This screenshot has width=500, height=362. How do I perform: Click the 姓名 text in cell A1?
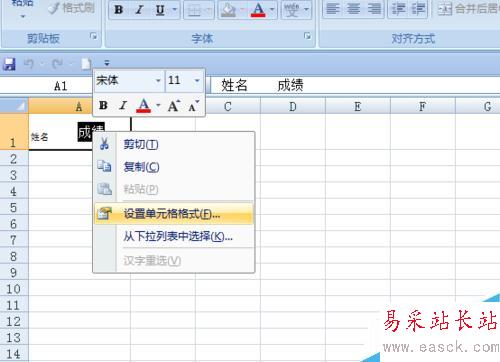click(39, 137)
